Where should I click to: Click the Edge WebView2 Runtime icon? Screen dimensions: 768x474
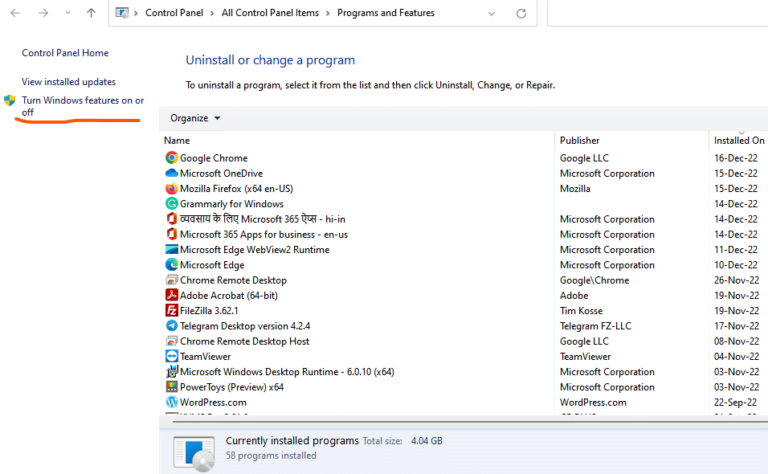[171, 249]
